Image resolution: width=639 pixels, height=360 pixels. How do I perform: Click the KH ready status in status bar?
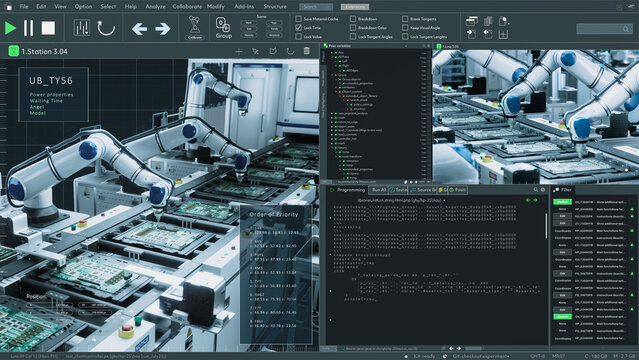[424, 356]
